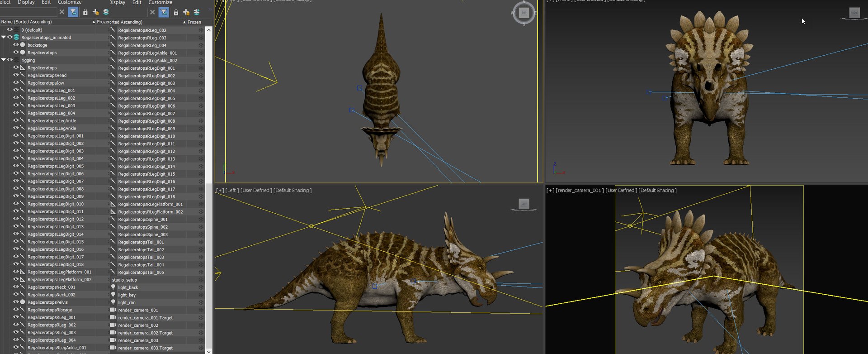
Task: Click layer icon of 0 (default)
Action: point(17,30)
